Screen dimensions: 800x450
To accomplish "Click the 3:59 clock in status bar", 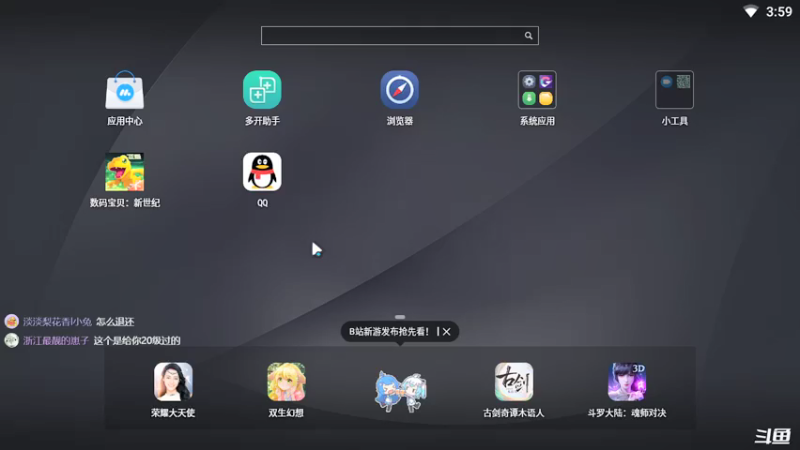I will (779, 12).
